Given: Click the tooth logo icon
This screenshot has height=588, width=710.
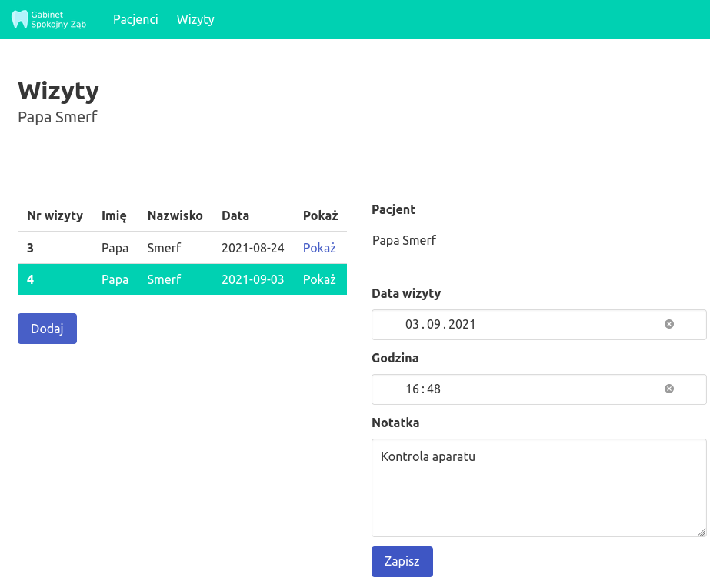Looking at the screenshot, I should pyautogui.click(x=20, y=19).
